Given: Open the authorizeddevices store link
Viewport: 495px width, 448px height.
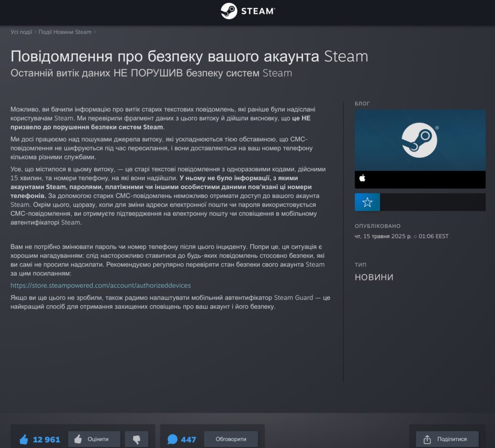Looking at the screenshot, I should click(101, 285).
